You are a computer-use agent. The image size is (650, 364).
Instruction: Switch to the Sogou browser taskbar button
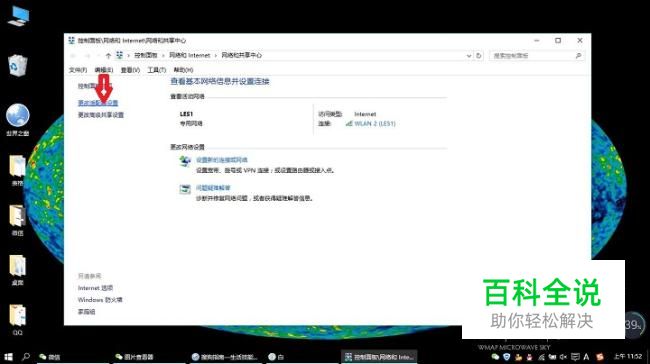pos(225,357)
